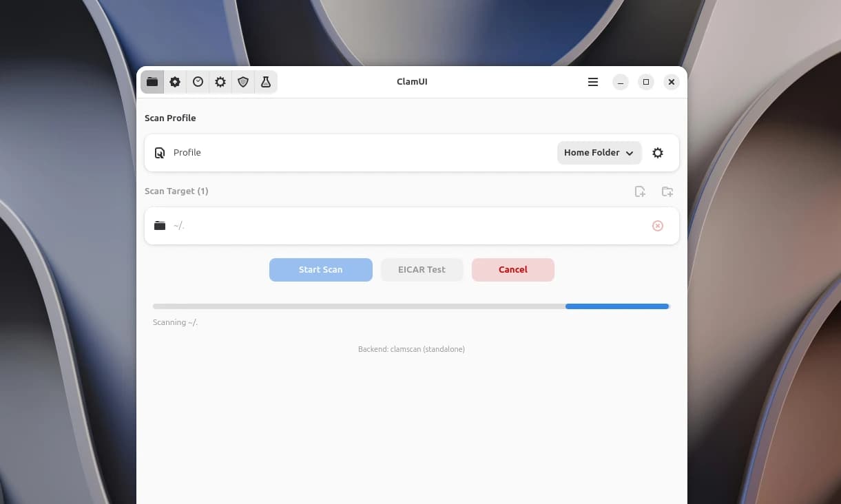
Task: Open the Home Folder profile dropdown
Action: pos(599,152)
